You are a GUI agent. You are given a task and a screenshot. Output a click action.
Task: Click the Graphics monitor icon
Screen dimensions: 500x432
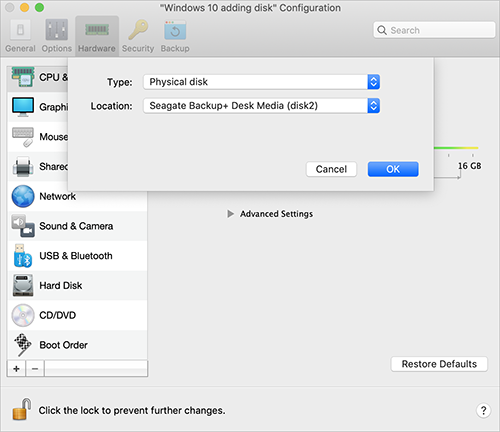23,107
